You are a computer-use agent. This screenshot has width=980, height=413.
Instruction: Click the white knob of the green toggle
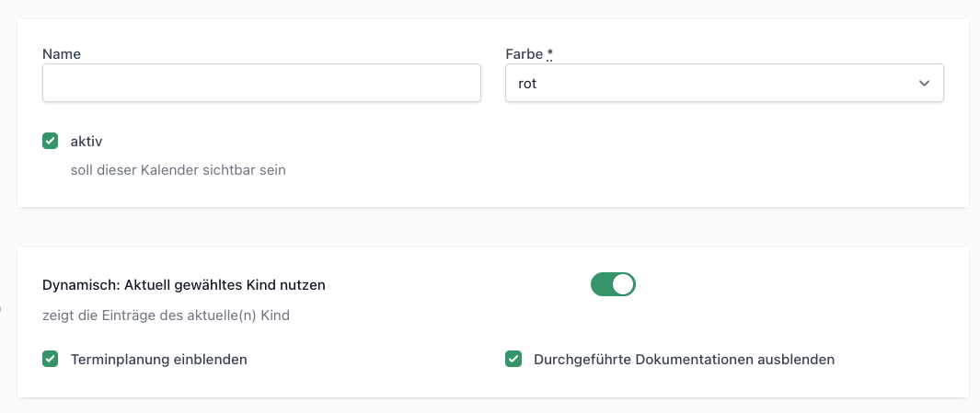coord(623,284)
